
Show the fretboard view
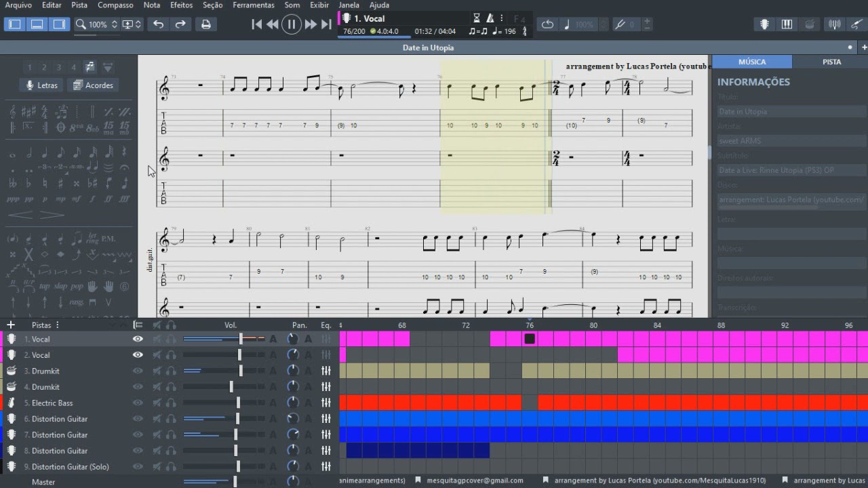[764, 24]
